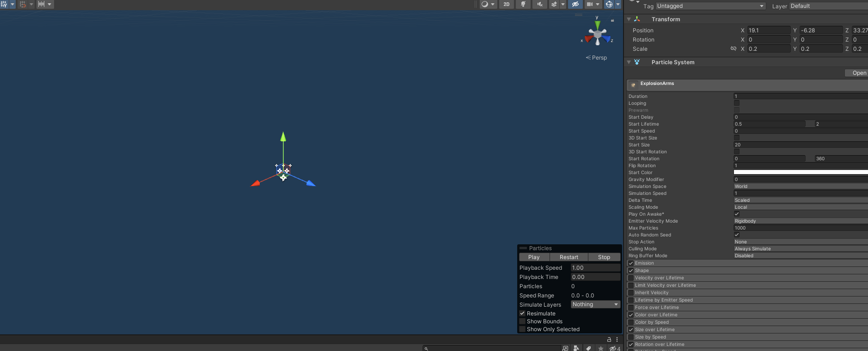Click the orientation gizmo Z axis cone
Screen dimensions: 868x351
[x=606, y=39]
